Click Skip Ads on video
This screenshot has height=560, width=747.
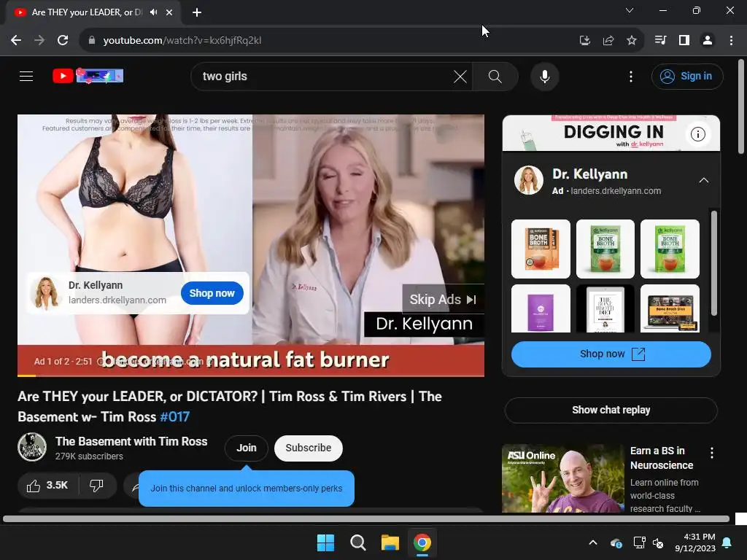(443, 300)
